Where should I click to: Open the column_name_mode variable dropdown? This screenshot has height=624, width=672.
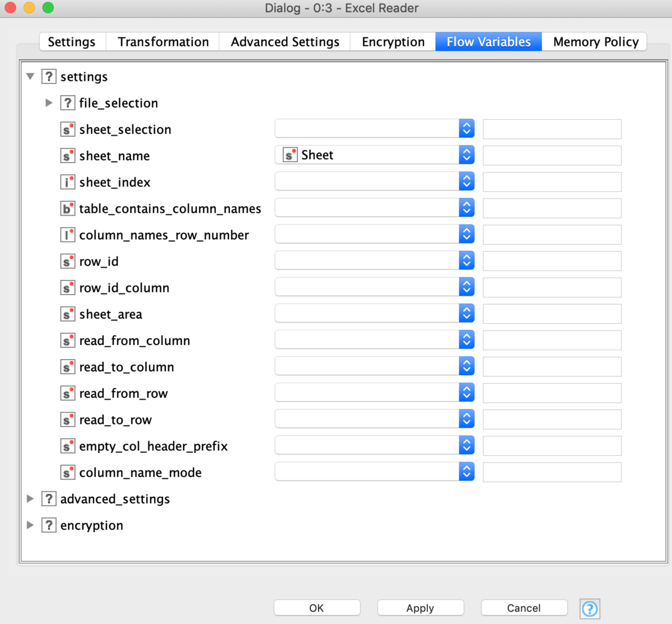point(375,471)
